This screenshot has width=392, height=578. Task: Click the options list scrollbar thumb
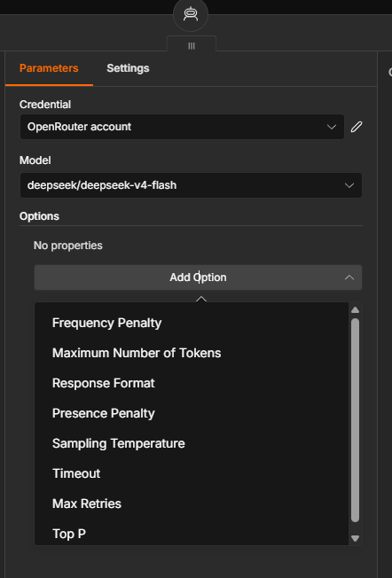pos(355,420)
